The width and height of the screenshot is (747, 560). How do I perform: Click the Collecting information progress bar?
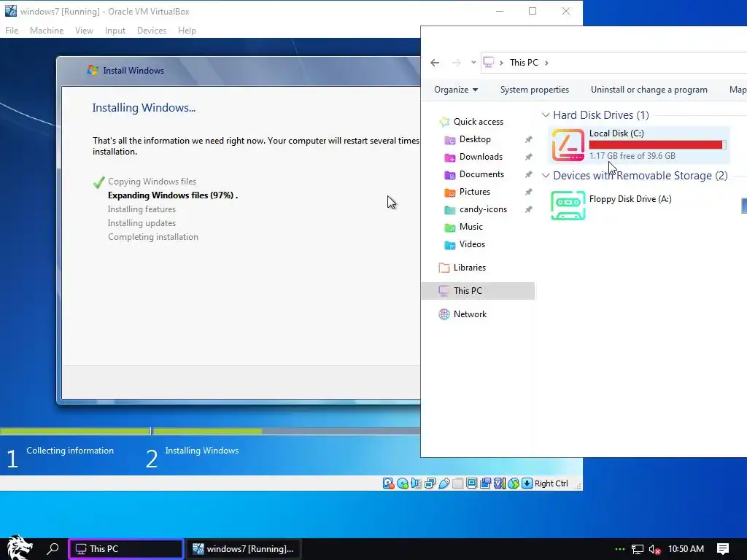[75, 431]
